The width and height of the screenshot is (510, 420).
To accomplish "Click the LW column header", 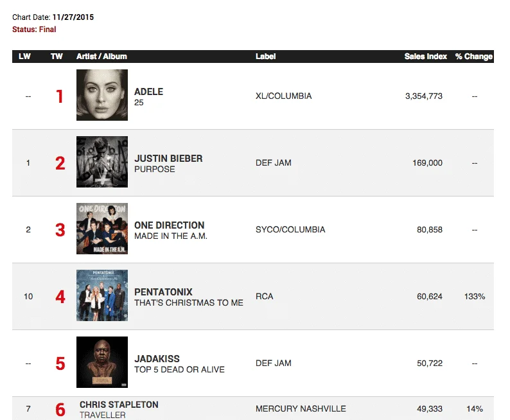I will click(24, 57).
